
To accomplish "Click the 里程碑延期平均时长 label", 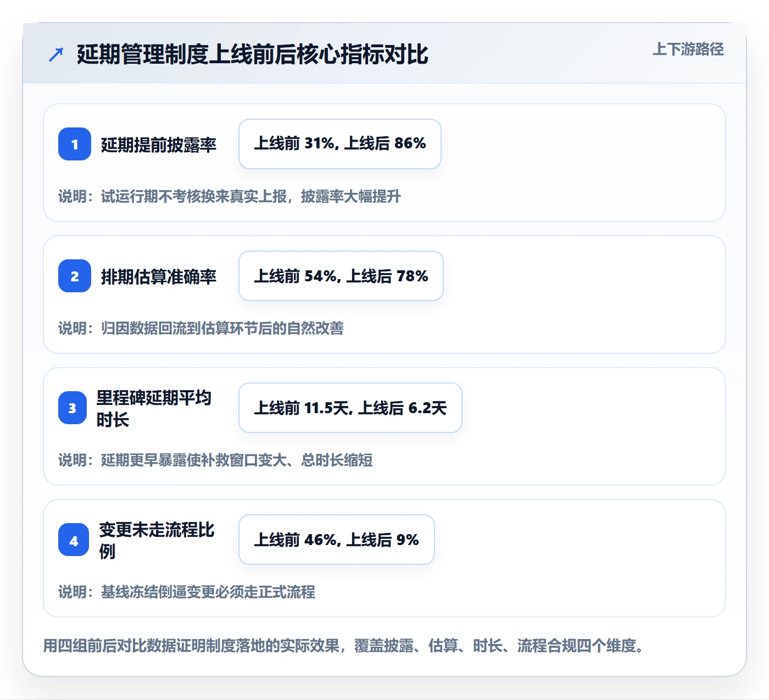I will [154, 408].
